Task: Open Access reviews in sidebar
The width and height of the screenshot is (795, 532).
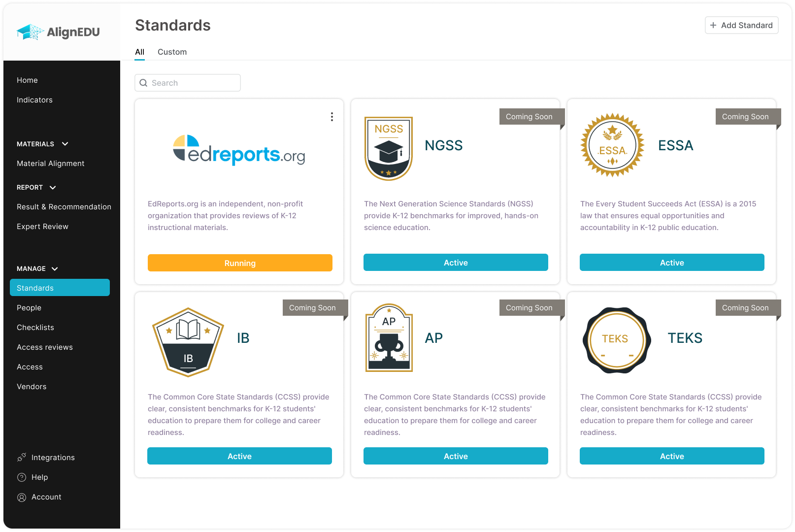Action: click(x=45, y=347)
